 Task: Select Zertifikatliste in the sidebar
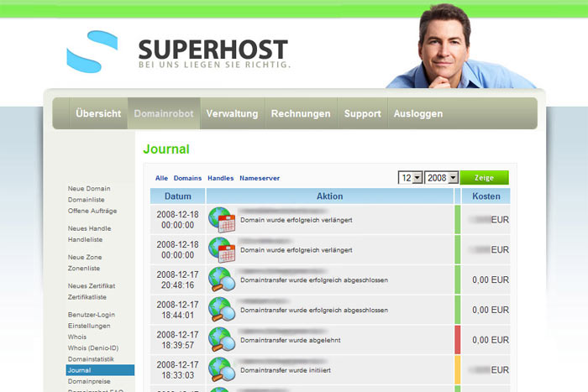87,297
